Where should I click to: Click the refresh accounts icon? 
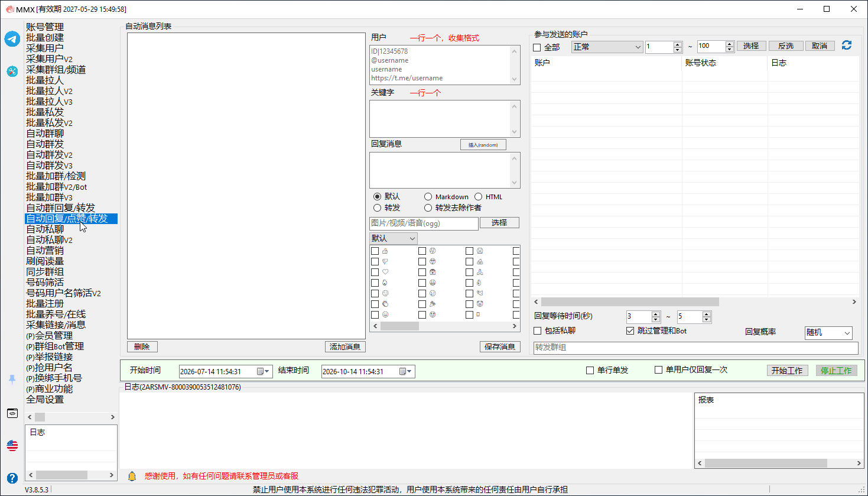847,46
